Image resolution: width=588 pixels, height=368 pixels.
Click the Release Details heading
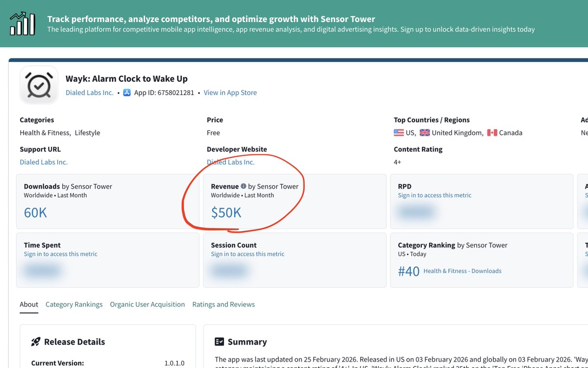click(x=74, y=342)
